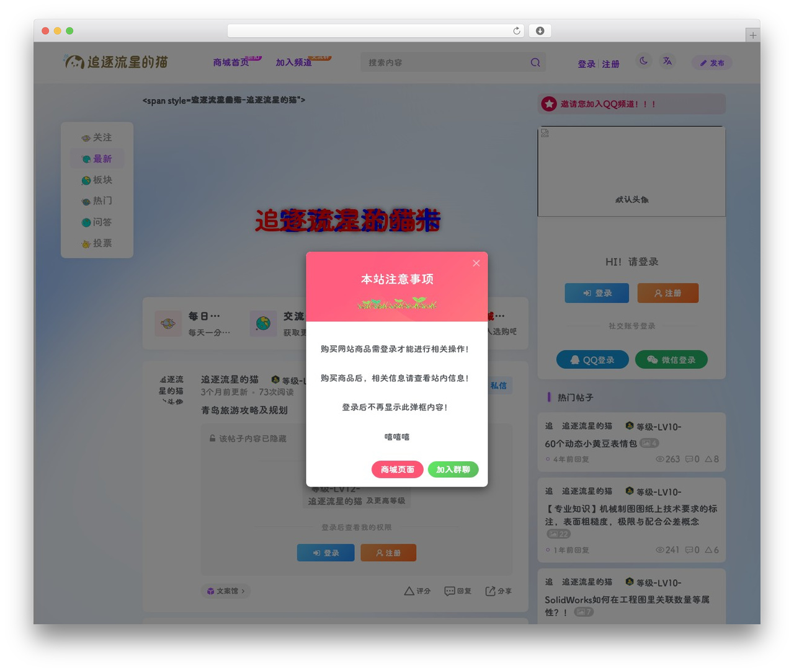Select 问答 in the left sidebar
794x672 pixels.
click(97, 222)
